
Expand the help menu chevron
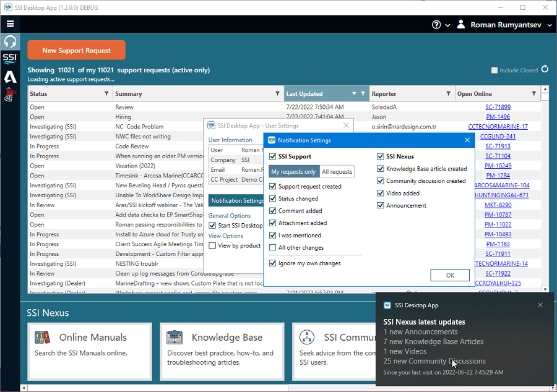tap(447, 25)
